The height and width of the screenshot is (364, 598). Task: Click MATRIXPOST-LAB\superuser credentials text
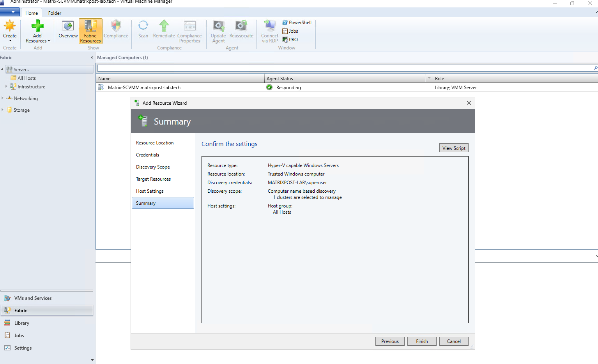pyautogui.click(x=297, y=183)
